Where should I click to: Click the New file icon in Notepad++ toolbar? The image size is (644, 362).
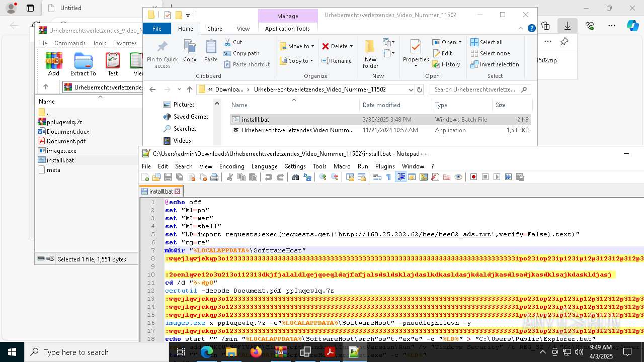(145, 177)
